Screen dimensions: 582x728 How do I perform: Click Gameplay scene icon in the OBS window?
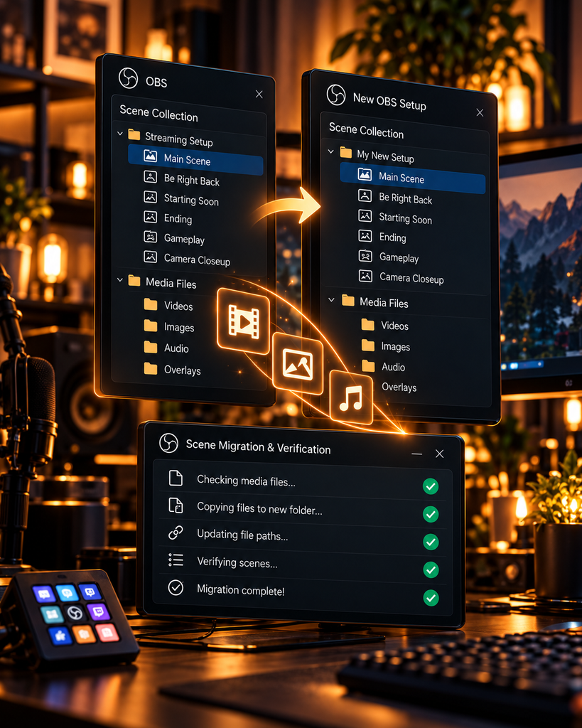(150, 237)
